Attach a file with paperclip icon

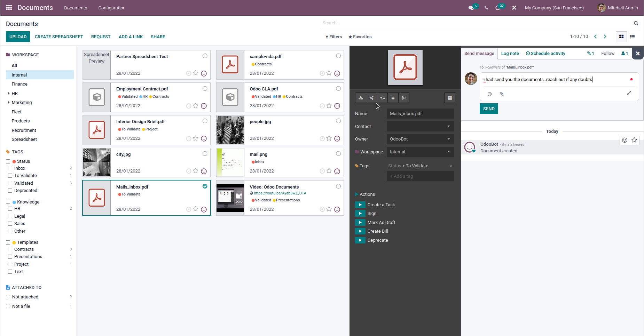click(502, 94)
